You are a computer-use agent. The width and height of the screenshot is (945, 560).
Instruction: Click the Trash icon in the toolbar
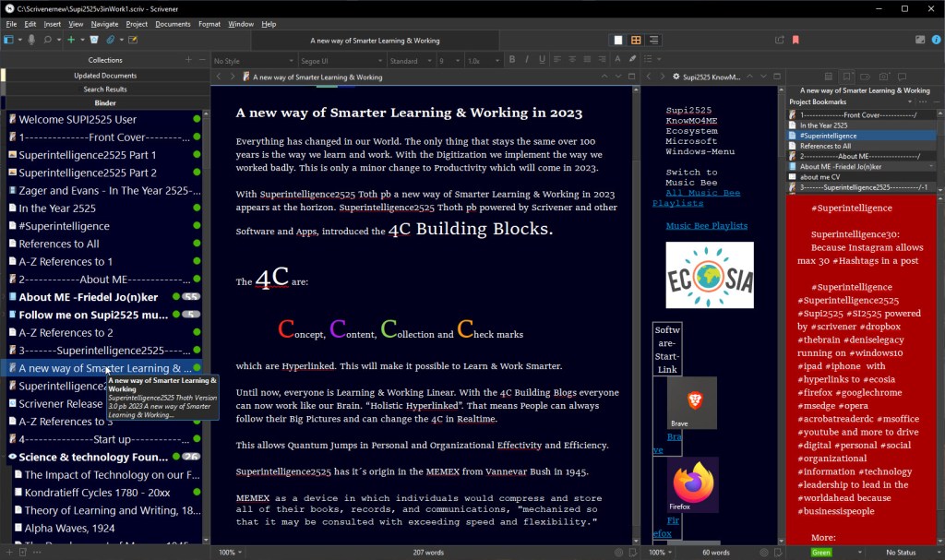[x=93, y=40]
